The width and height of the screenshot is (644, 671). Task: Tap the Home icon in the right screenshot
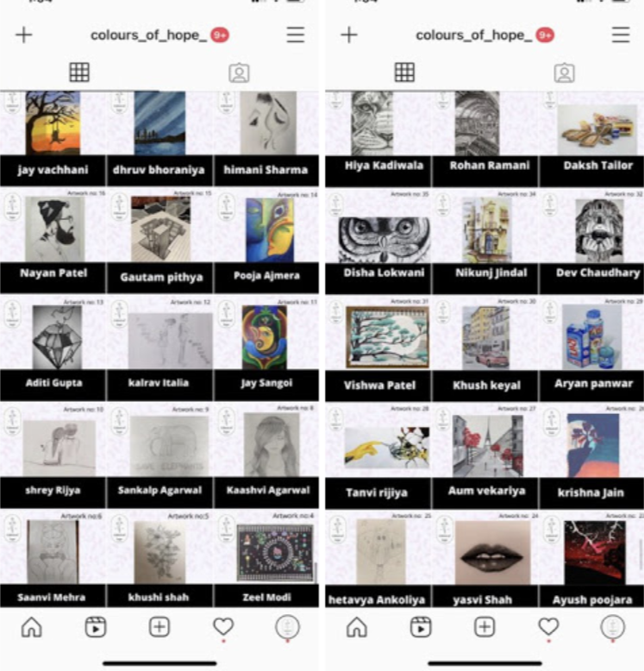[x=357, y=627]
